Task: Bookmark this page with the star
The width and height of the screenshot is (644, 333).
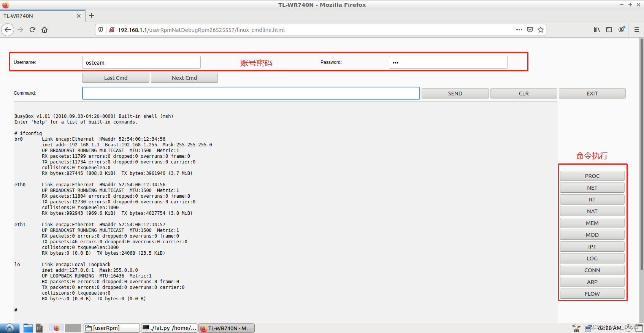Action: pyautogui.click(x=541, y=30)
